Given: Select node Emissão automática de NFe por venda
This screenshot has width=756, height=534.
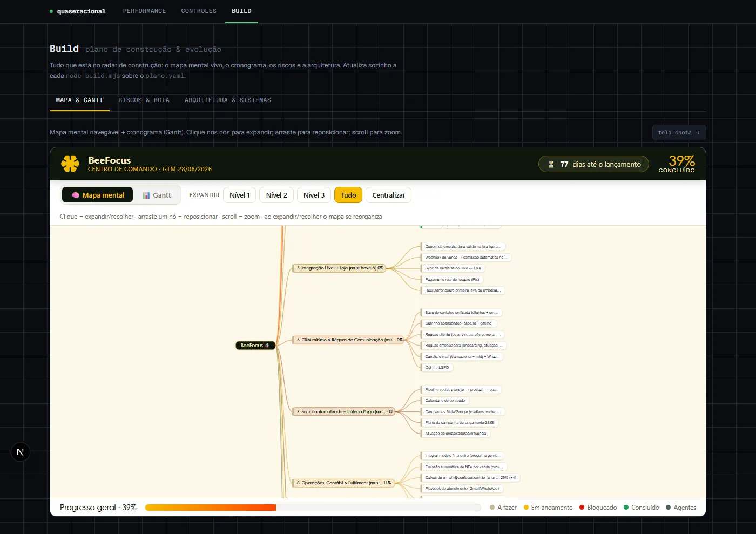Looking at the screenshot, I should 464,467.
